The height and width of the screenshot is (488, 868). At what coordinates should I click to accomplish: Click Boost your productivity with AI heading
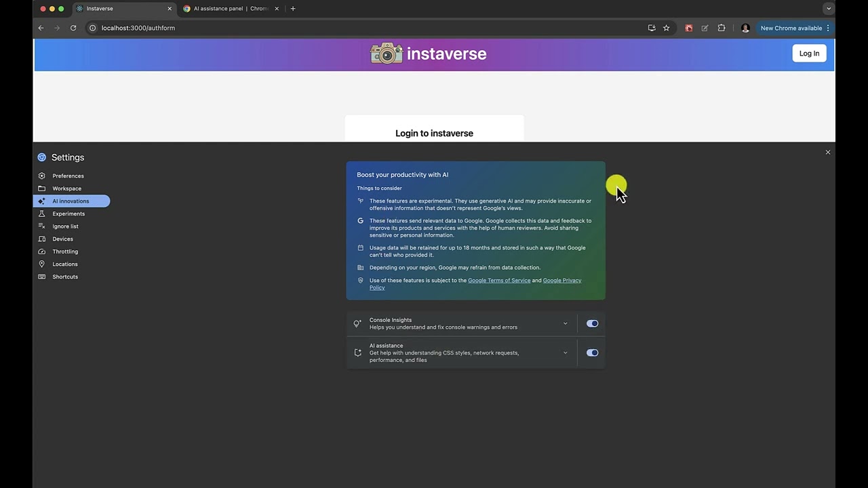[x=403, y=175]
